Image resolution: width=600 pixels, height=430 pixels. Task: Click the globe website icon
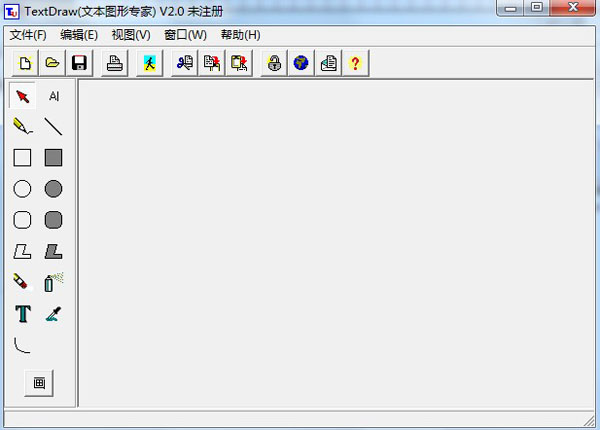pos(301,63)
